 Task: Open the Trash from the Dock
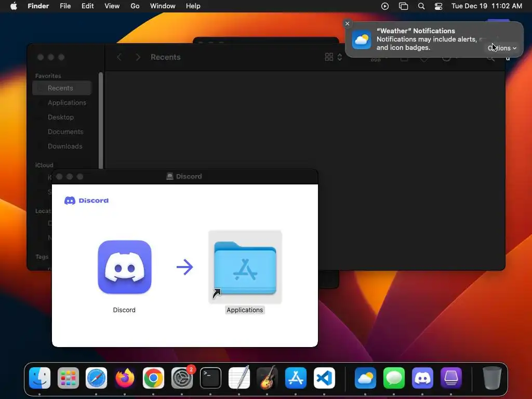click(492, 378)
